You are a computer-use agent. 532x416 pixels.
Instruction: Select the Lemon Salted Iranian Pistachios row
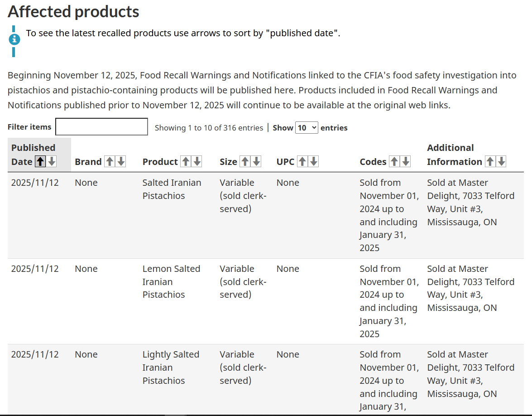click(x=266, y=301)
